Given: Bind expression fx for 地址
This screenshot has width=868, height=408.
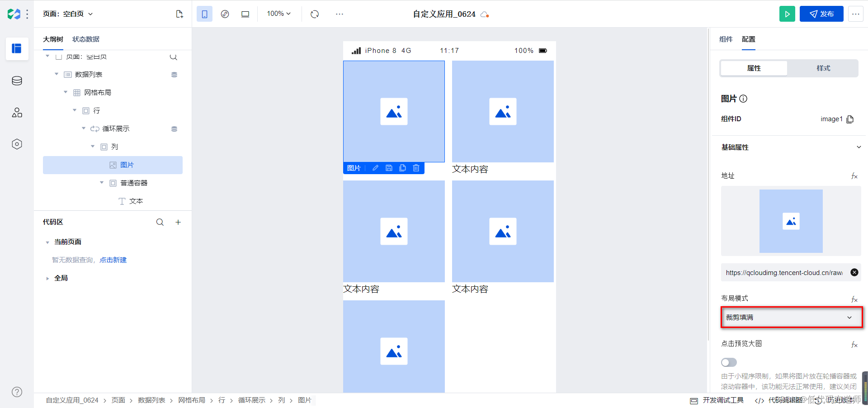Looking at the screenshot, I should [x=854, y=176].
